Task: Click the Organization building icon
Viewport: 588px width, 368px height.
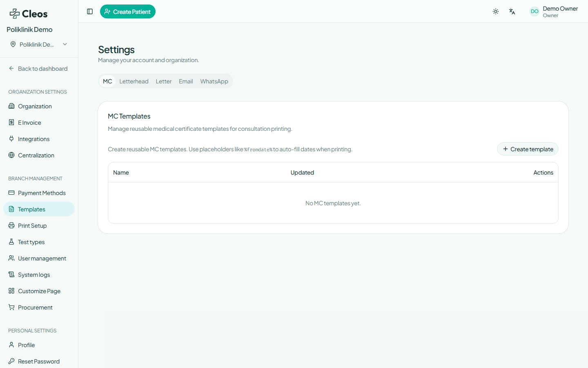Action: (11, 106)
